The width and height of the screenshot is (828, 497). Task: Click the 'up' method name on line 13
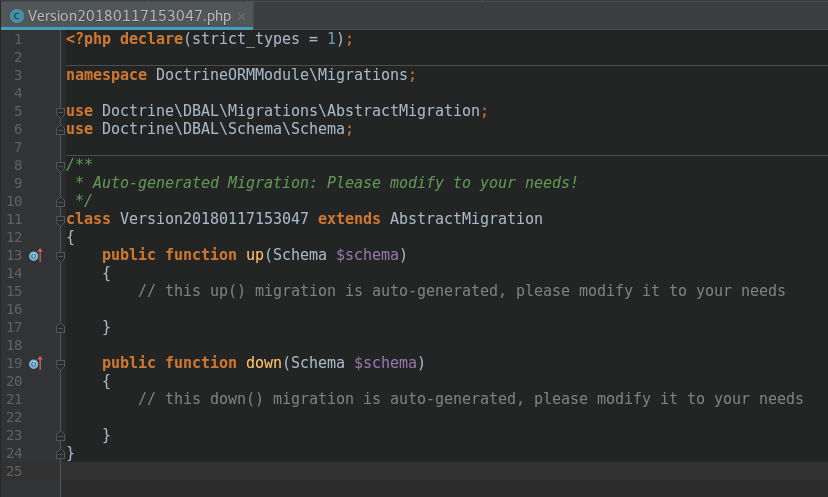(255, 255)
